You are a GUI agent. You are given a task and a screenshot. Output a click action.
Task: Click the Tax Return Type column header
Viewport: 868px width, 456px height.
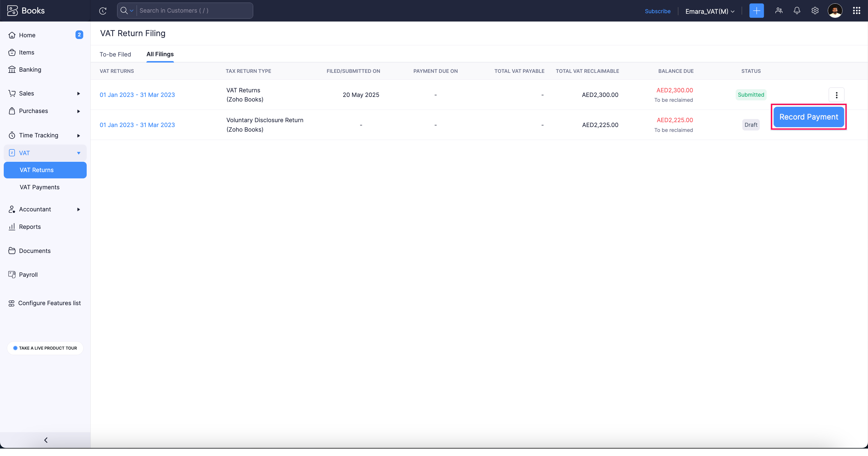(x=248, y=71)
